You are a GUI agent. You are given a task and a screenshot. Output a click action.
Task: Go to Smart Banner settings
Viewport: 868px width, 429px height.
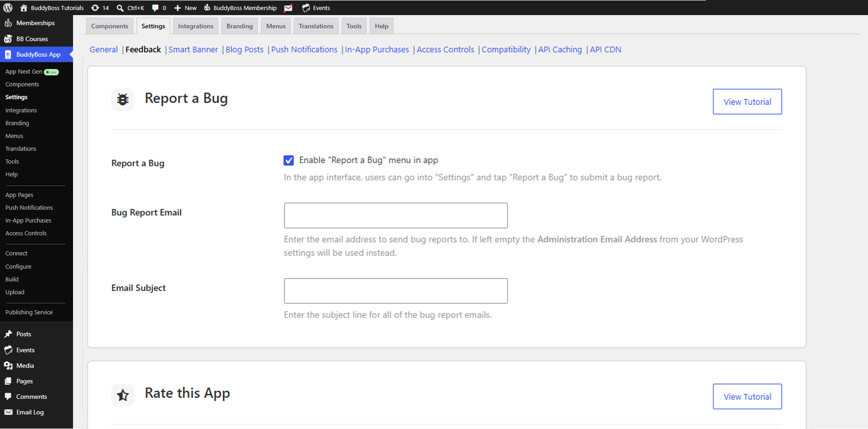[x=193, y=49]
